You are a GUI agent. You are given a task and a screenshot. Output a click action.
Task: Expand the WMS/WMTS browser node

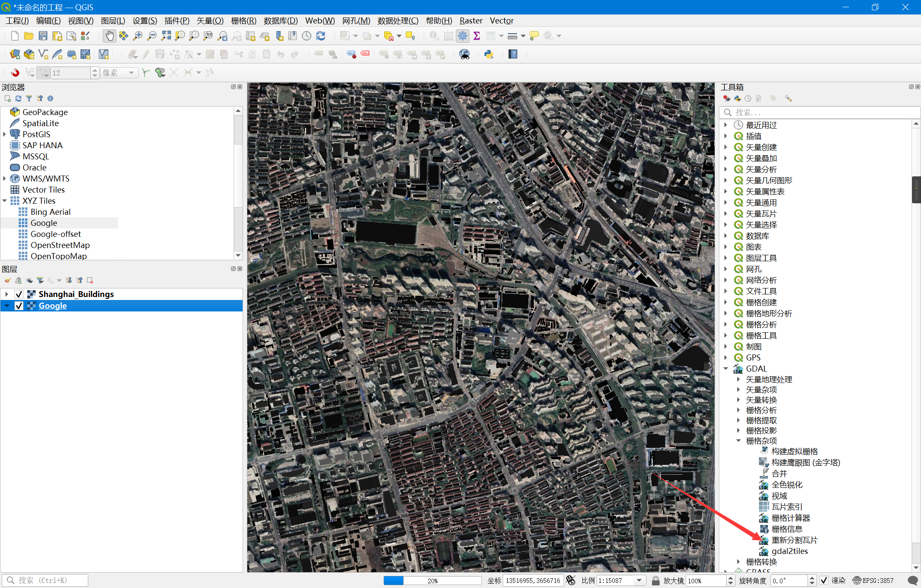point(5,179)
